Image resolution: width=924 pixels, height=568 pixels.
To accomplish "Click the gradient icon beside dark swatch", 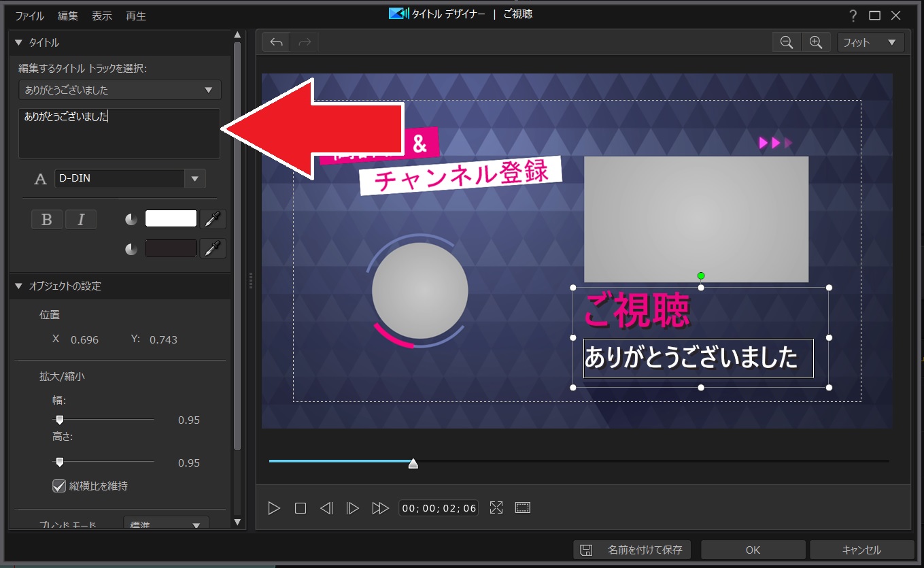I will [131, 249].
